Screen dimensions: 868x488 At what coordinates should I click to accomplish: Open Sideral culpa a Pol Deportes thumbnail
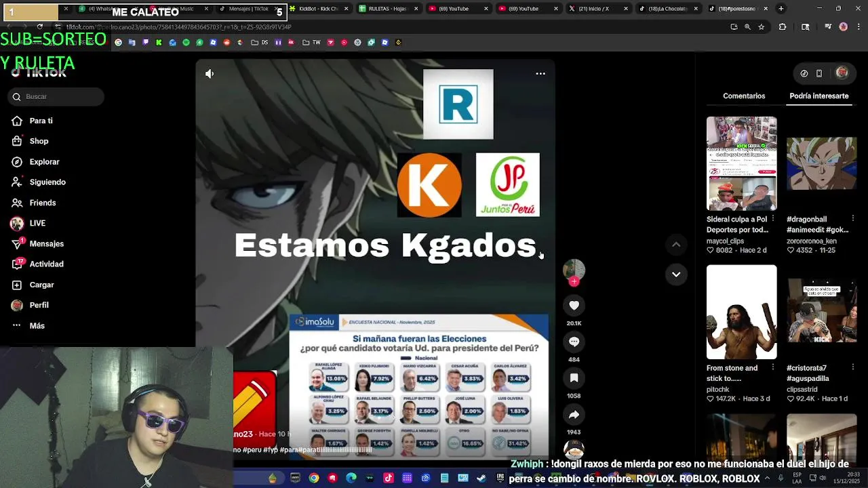pyautogui.click(x=741, y=163)
